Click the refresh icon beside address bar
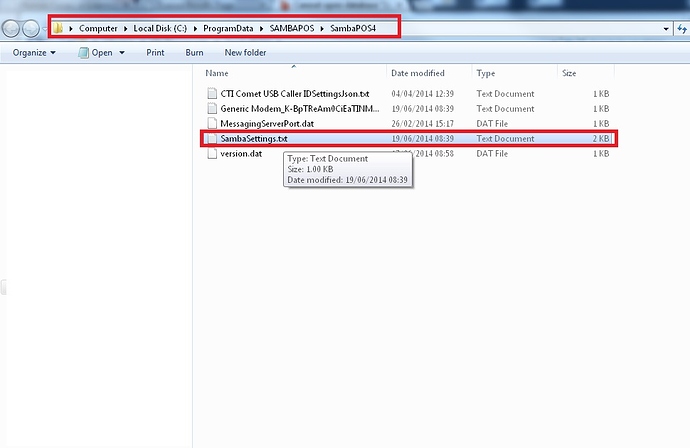The height and width of the screenshot is (448, 690). pos(682,29)
